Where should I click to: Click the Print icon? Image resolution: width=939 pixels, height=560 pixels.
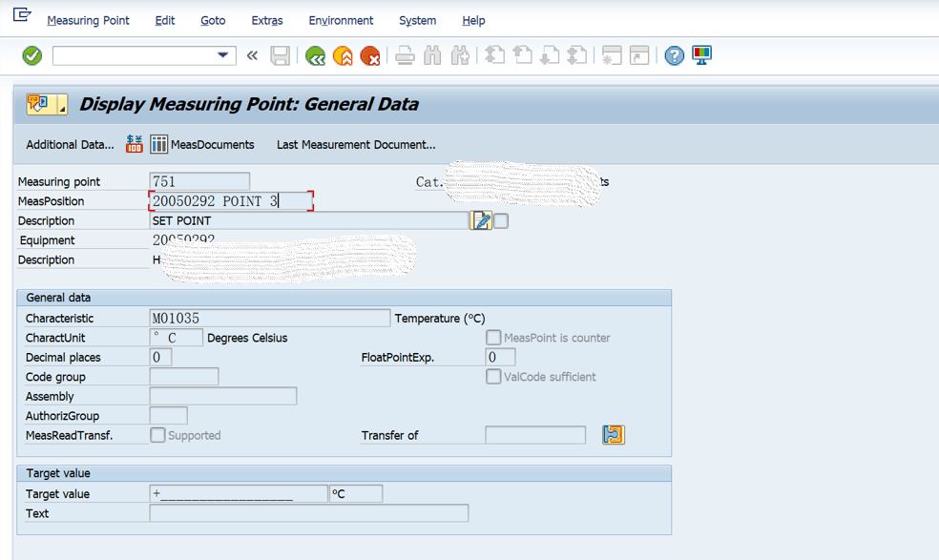pyautogui.click(x=405, y=55)
